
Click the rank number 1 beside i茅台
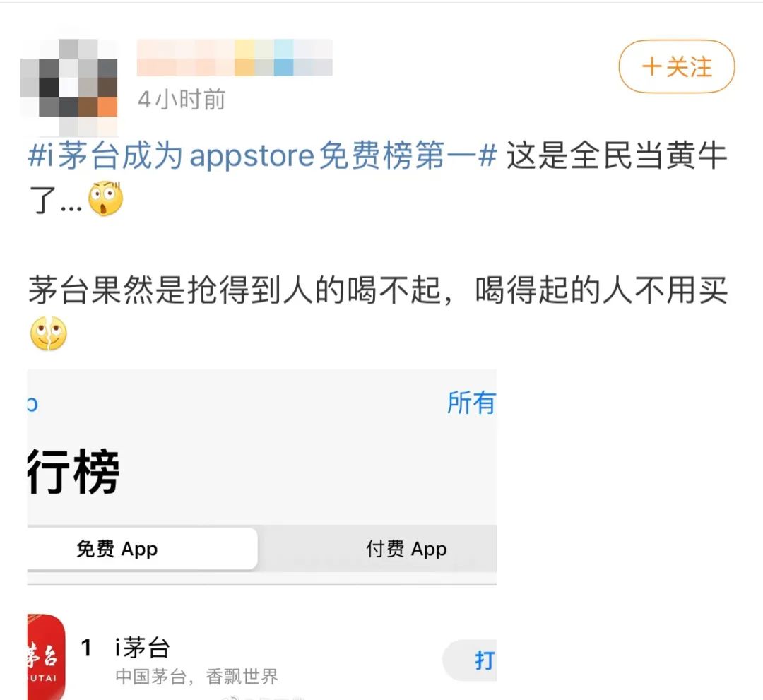(87, 648)
